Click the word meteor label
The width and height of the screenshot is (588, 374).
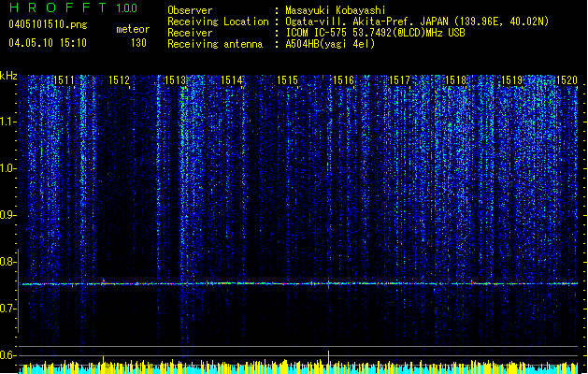click(x=133, y=29)
